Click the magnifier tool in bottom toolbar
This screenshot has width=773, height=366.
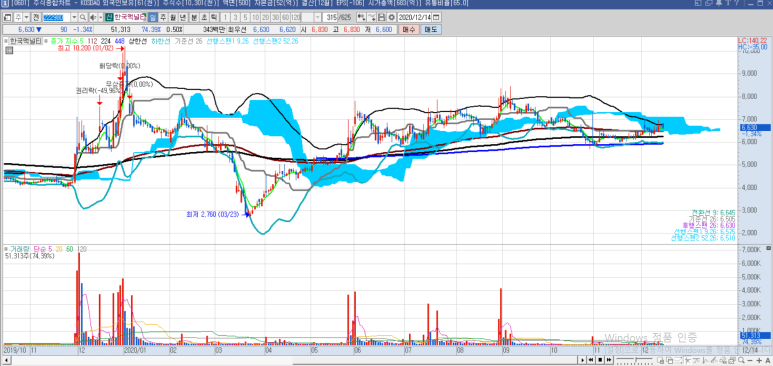[740, 360]
